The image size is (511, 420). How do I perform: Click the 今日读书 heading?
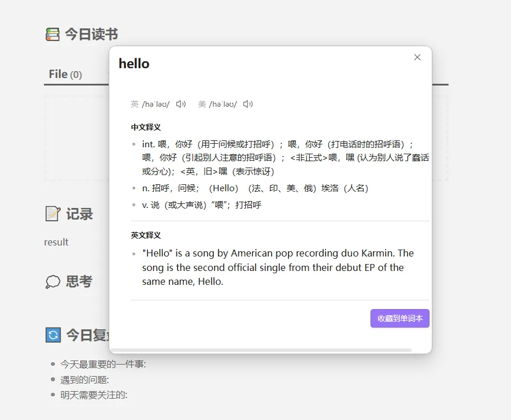[91, 34]
